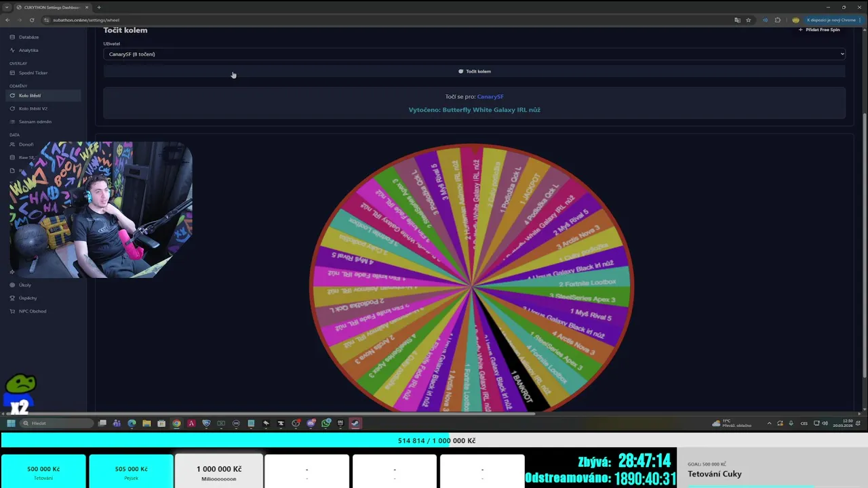The image size is (868, 488).
Task: Close the CUKYTHON Settings Dashboard tab
Action: (x=87, y=7)
